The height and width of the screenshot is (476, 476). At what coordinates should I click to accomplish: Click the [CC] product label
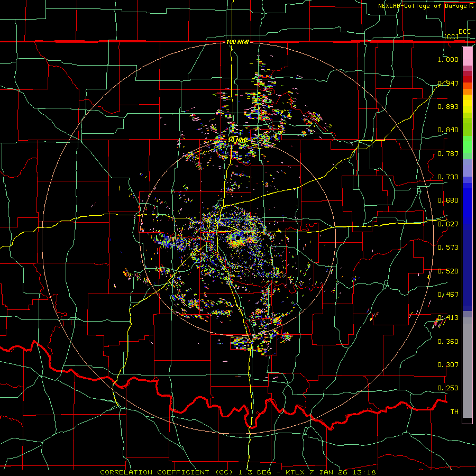tap(452, 36)
